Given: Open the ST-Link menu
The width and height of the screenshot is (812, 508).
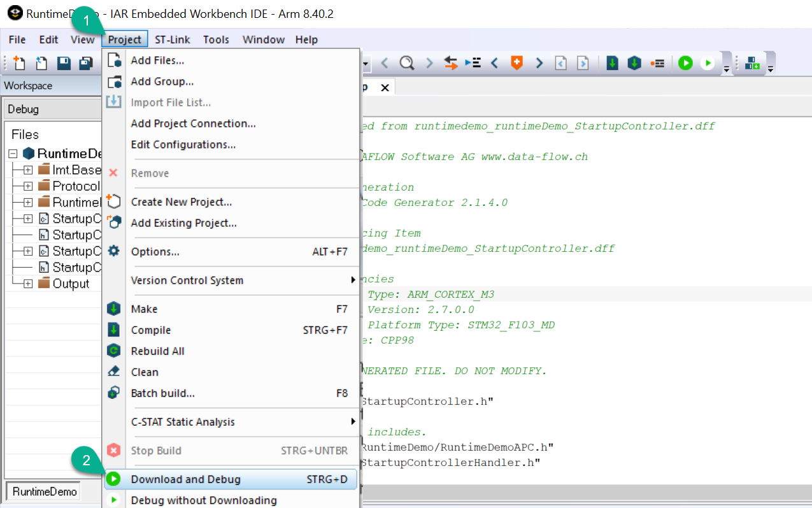Looking at the screenshot, I should coord(172,40).
